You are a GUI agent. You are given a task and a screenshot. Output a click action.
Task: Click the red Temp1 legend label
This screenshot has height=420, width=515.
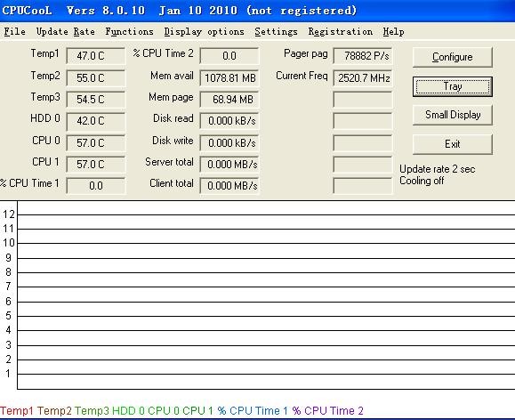coord(17,410)
